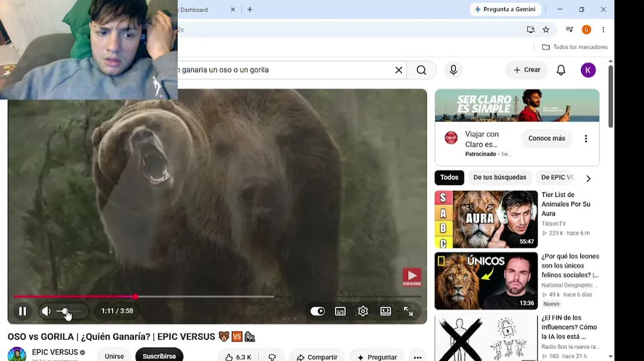This screenshot has width=644, height=361.
Task: Open the lions Únicos video thumbnail
Action: (x=486, y=281)
